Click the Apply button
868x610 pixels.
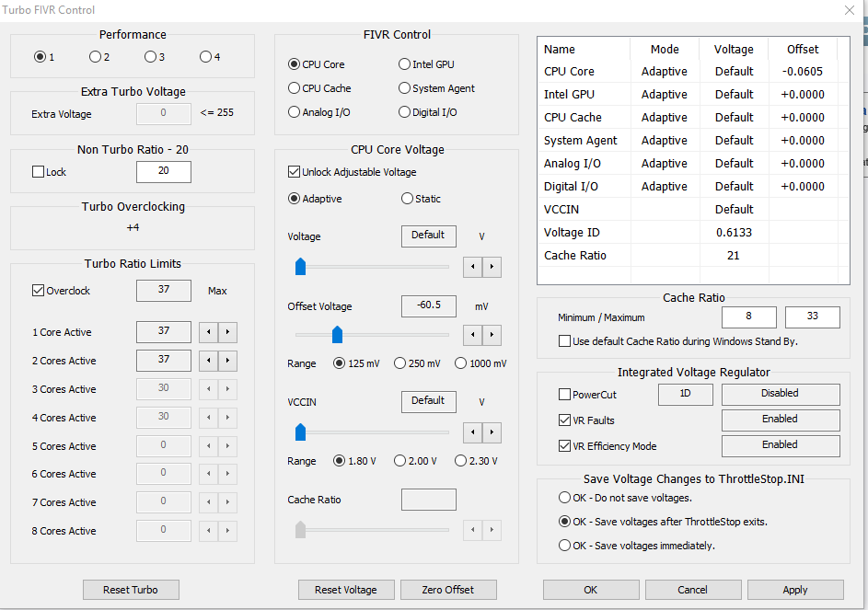795,590
